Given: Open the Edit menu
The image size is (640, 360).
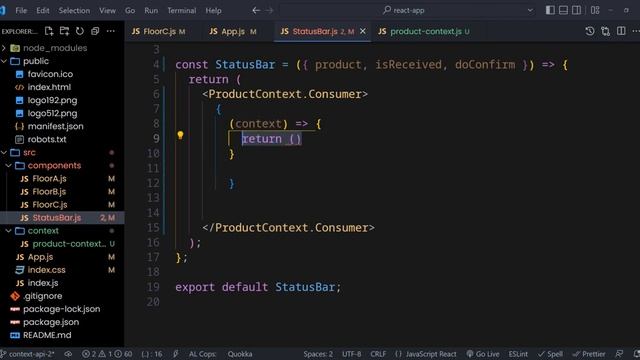Looking at the screenshot, I should click(42, 11).
